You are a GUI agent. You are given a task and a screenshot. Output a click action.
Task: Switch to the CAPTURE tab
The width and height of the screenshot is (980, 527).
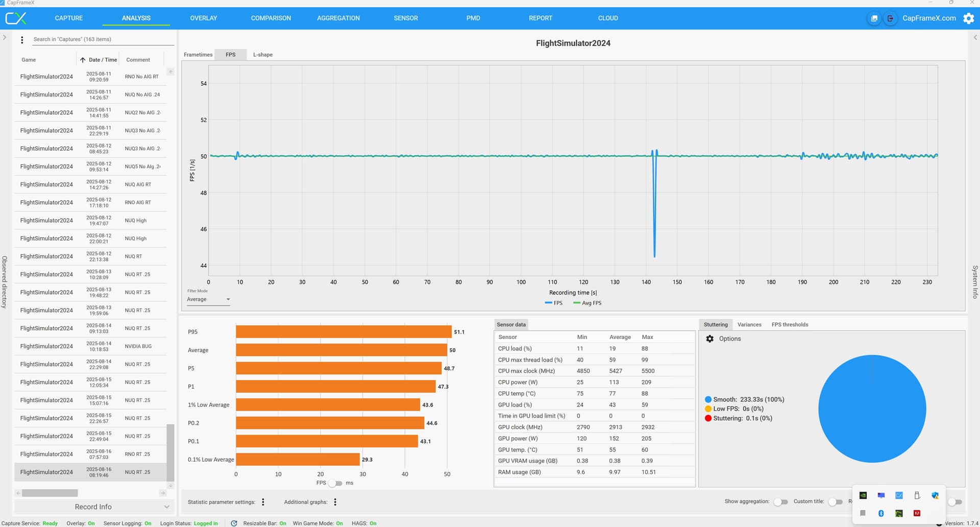point(69,18)
